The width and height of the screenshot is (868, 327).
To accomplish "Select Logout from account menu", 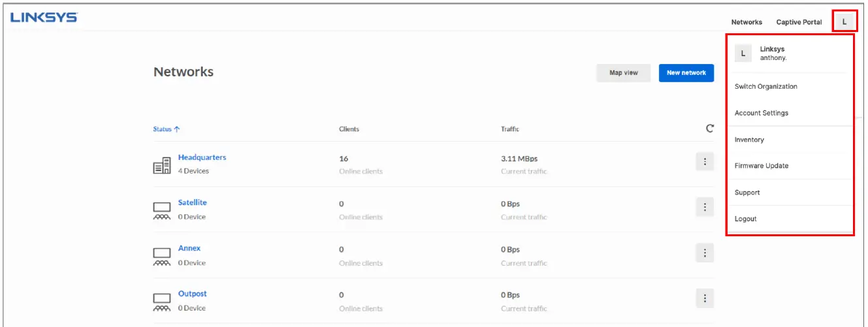I will pos(745,219).
